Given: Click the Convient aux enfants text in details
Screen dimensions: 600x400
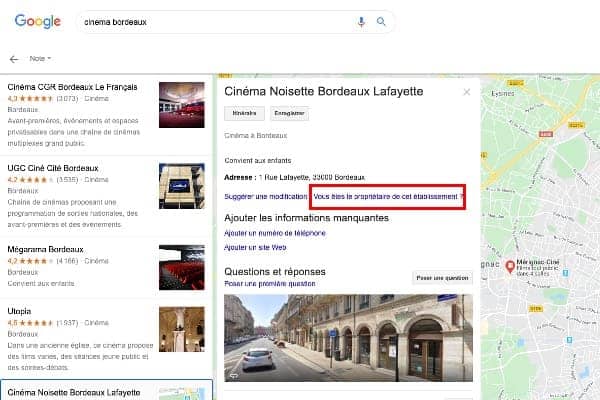Looking at the screenshot, I should tap(258, 160).
